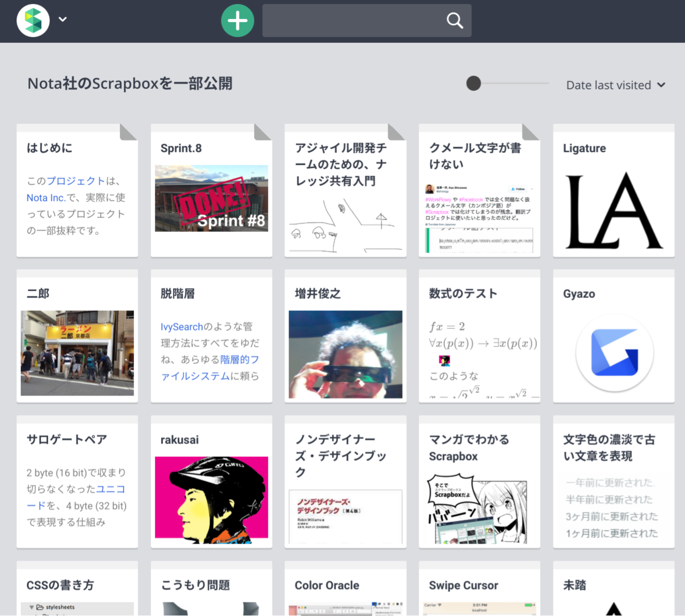Click the Scrapbox logo icon
This screenshot has width=685, height=616.
point(33,21)
